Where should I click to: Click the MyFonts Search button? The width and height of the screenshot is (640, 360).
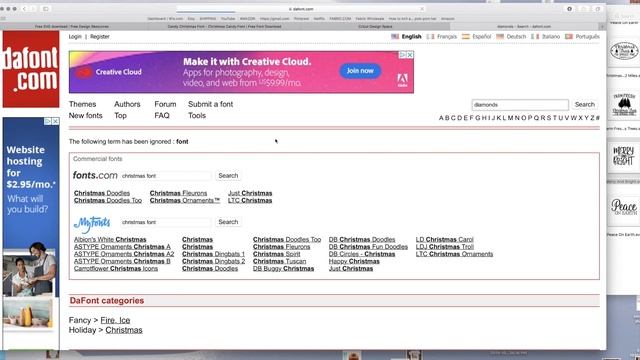[228, 222]
